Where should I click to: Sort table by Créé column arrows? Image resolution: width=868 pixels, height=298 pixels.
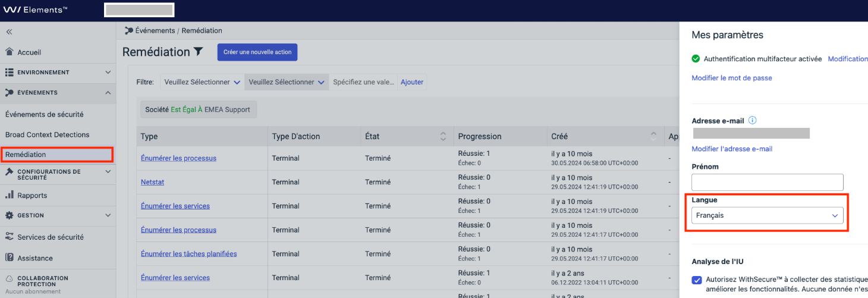point(655,136)
